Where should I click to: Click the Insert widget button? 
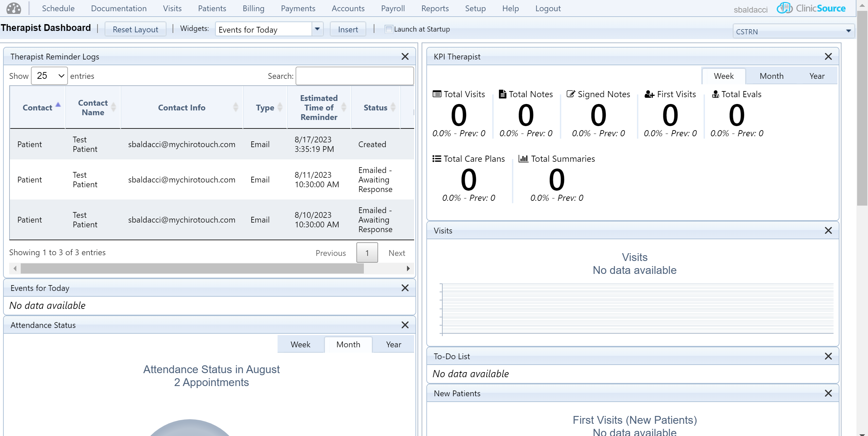click(348, 29)
